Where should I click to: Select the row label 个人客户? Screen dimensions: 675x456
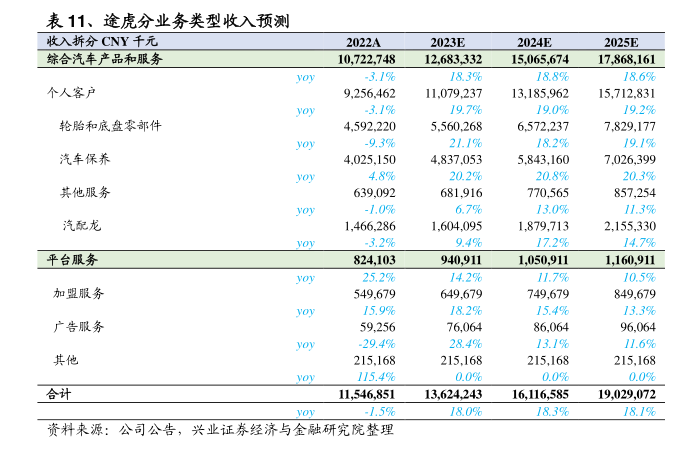point(71,93)
